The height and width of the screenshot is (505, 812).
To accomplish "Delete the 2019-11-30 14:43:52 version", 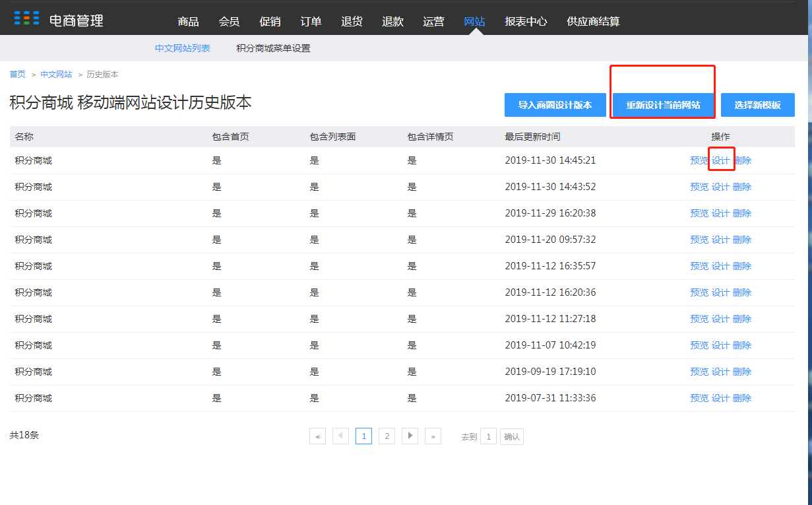I will [742, 187].
